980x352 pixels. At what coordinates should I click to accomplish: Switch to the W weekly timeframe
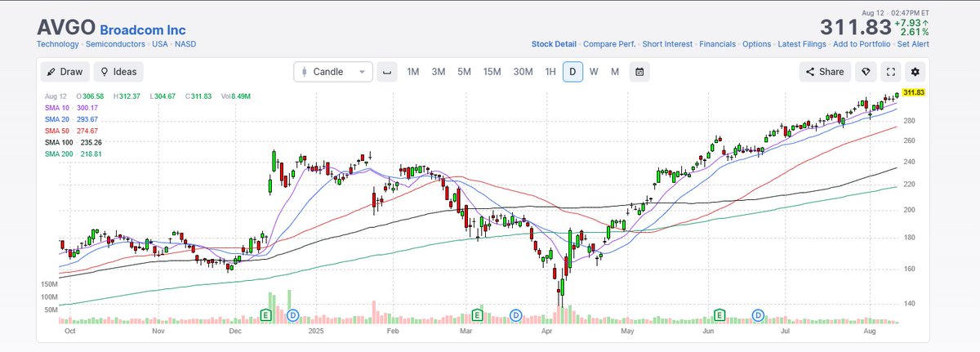(x=594, y=72)
